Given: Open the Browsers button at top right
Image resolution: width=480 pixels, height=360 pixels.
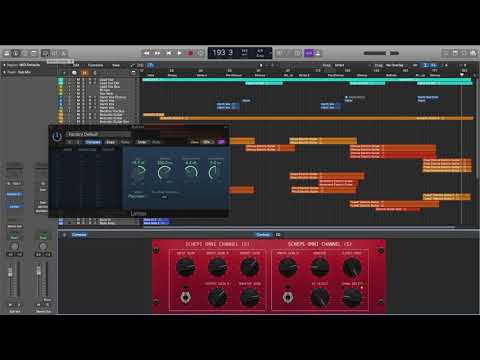Looking at the screenshot, I should [x=473, y=53].
